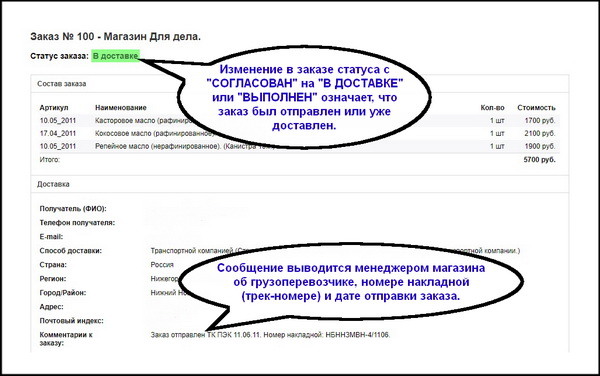The image size is (600, 376).
Task: Click the 'Итого:' label
Action: (50, 160)
